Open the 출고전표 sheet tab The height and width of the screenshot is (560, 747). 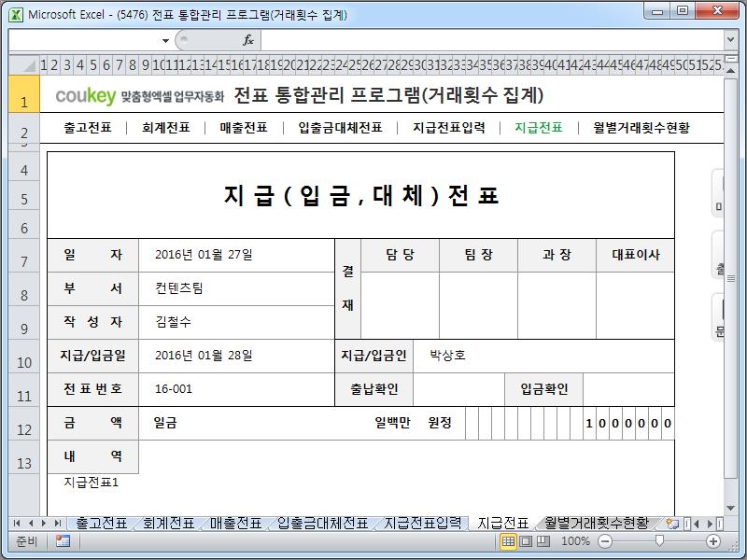click(x=102, y=524)
